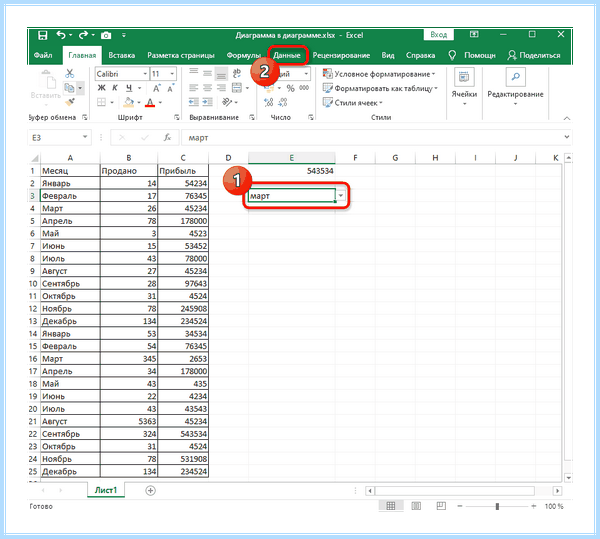Save the workbook with the floppy icon

click(x=42, y=35)
